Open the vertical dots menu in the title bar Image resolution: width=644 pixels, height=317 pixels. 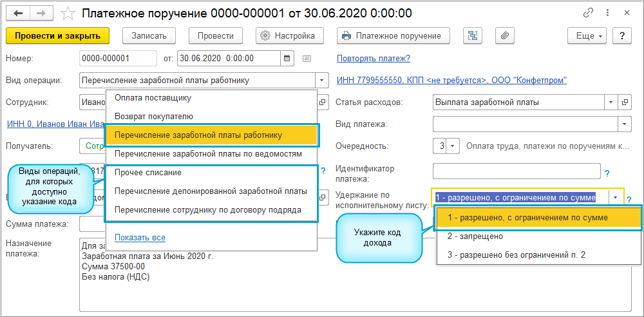(607, 13)
